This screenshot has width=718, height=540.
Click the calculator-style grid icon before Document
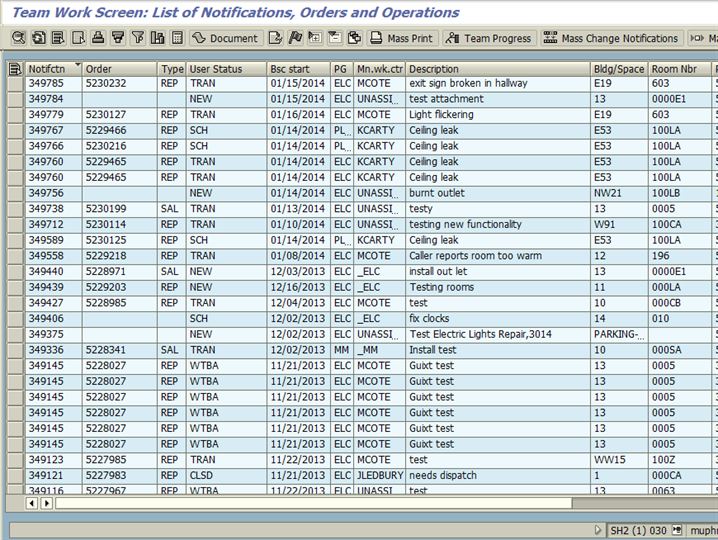click(177, 38)
